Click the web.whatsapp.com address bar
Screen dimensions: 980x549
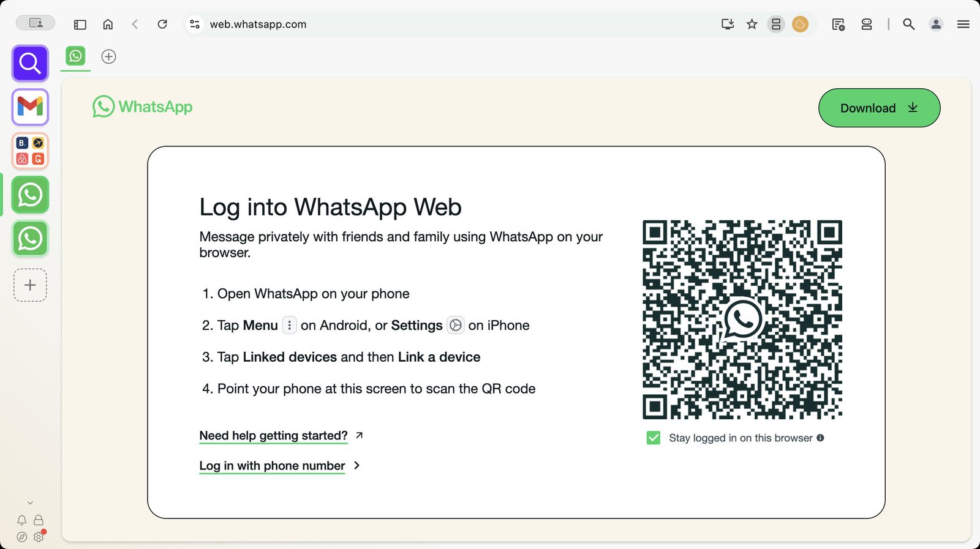coord(453,24)
